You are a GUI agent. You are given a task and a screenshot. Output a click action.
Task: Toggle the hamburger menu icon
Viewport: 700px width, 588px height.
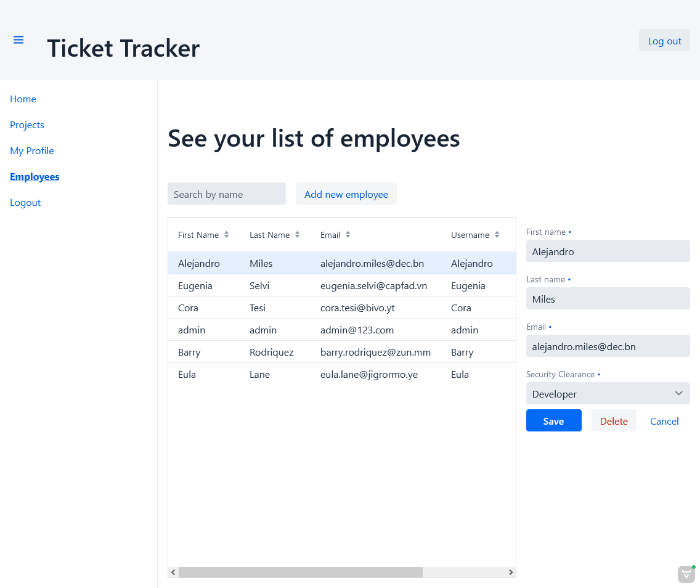pos(18,40)
